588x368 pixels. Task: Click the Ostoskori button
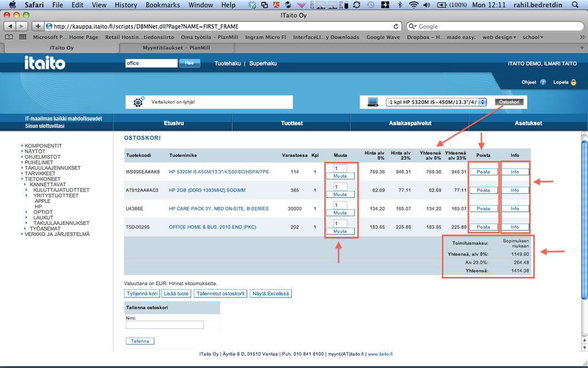point(509,102)
